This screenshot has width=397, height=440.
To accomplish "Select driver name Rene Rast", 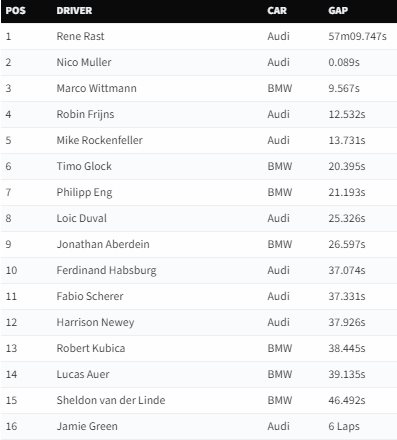I will click(x=80, y=36).
